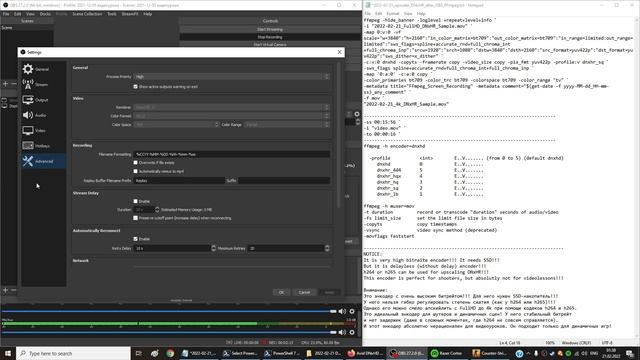Select the Advanced settings category
This screenshot has width=640, height=360.
44,161
